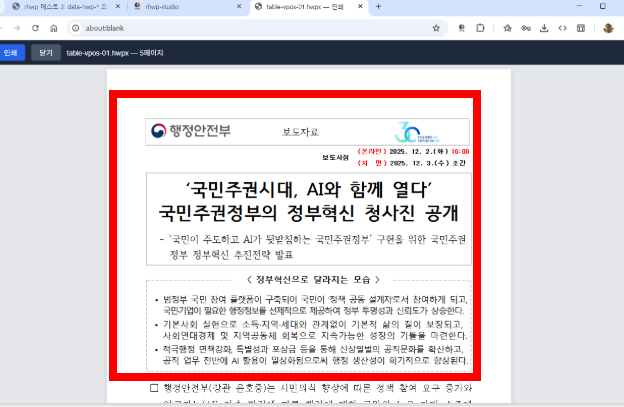Click the table-vpos-01.hwpx — 5페이지 title text
Viewport: 624px width, 407px height.
(115, 53)
